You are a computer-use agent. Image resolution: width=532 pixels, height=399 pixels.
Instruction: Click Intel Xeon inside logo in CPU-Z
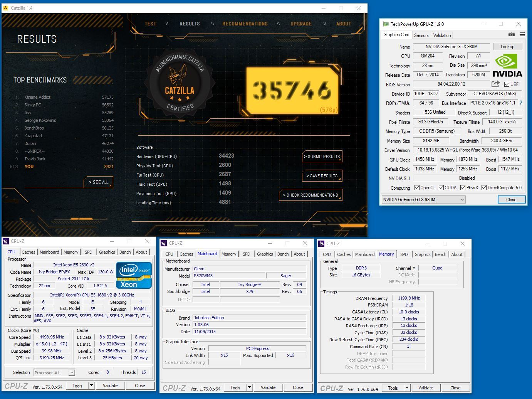(134, 275)
